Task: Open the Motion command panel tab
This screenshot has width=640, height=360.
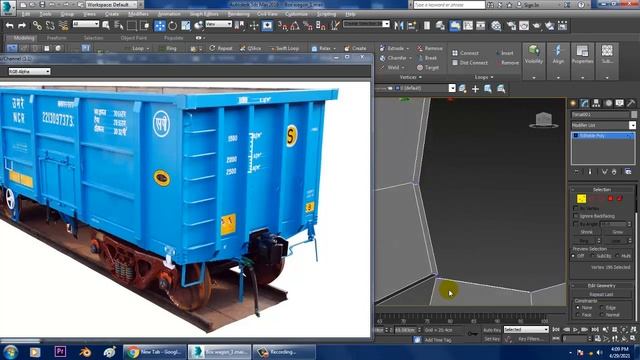Action: tap(608, 103)
